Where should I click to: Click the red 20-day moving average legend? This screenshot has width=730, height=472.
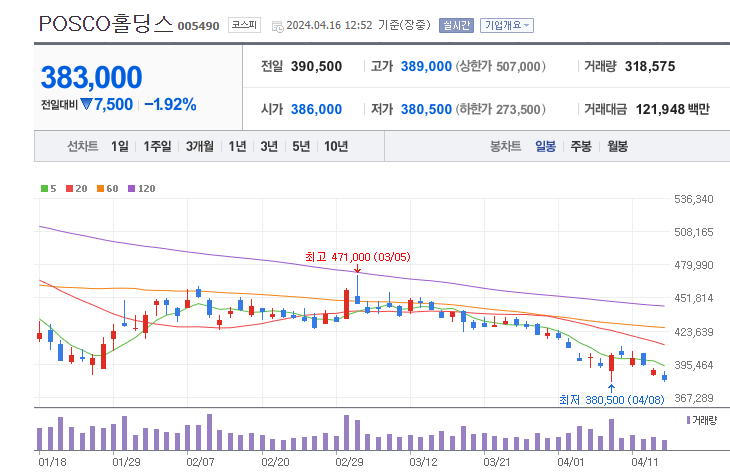pos(76,189)
